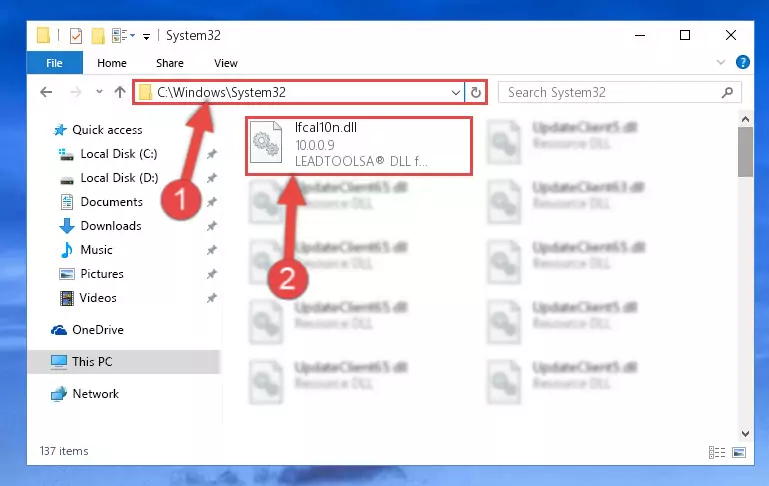Switch to Large icons view in status bar
Viewport: 769px width, 486px height.
[739, 452]
